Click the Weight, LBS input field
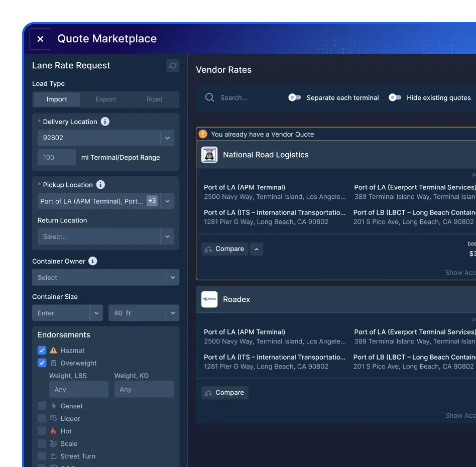 (x=78, y=389)
